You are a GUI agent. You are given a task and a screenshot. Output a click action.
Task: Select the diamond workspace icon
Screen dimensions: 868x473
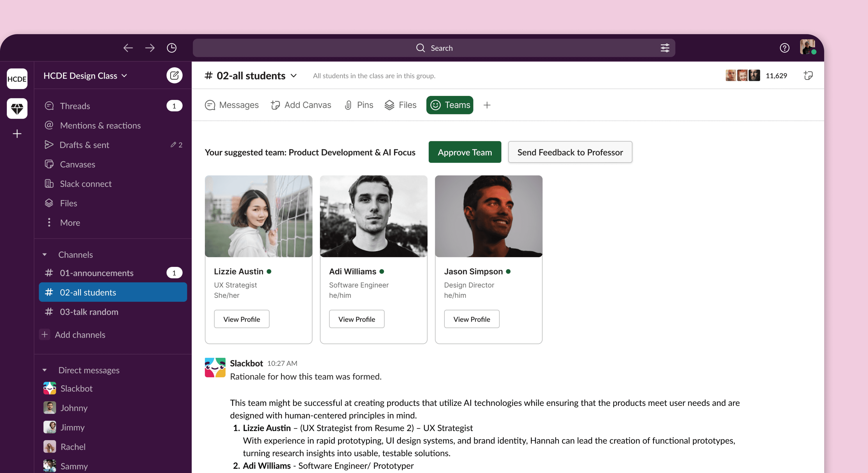pyautogui.click(x=17, y=108)
